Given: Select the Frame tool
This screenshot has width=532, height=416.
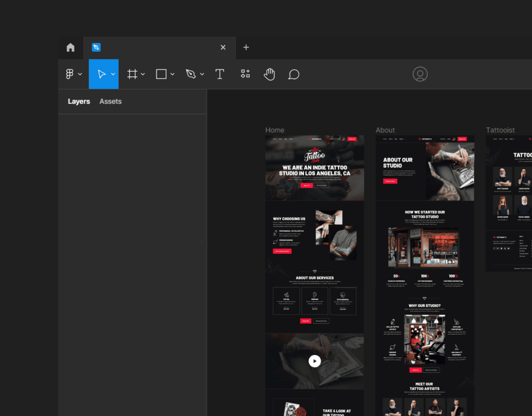Looking at the screenshot, I should [x=132, y=74].
